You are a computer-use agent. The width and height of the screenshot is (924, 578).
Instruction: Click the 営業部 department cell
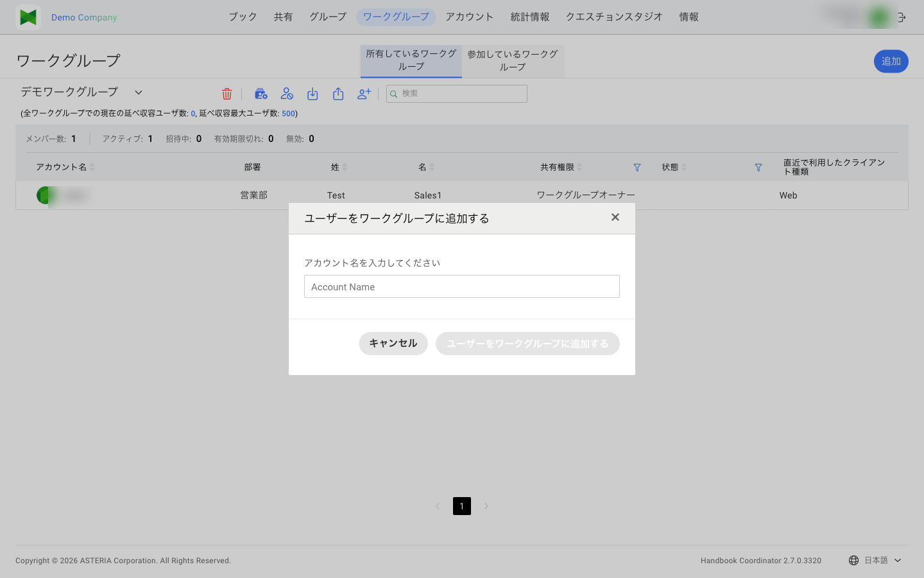pyautogui.click(x=254, y=195)
